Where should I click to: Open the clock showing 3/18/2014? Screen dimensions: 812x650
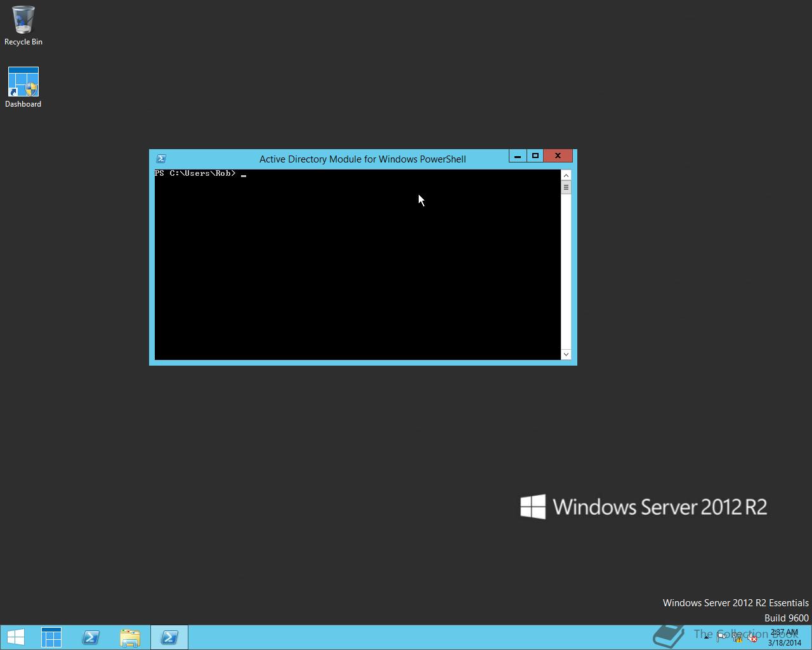(785, 637)
